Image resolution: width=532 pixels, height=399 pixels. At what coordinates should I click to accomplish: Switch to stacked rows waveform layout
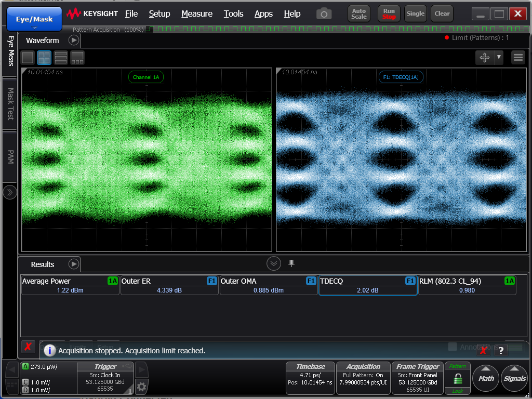point(61,58)
